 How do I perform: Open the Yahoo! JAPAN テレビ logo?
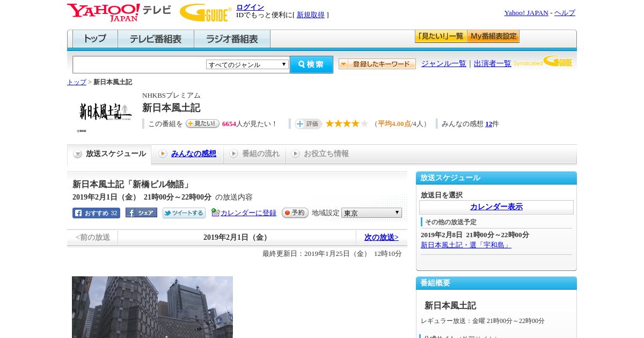pyautogui.click(x=119, y=12)
